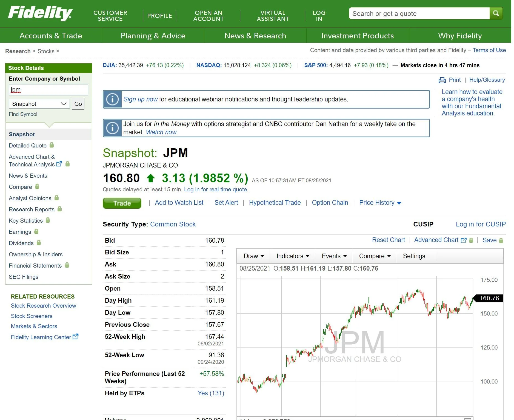Screen dimensions: 514x420
Task: Click the Go button
Action: click(x=78, y=104)
